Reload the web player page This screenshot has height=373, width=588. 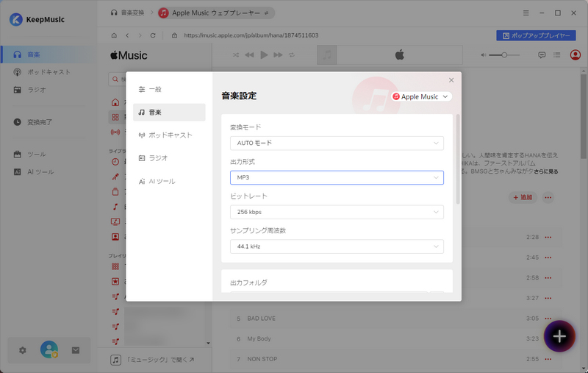click(x=153, y=35)
